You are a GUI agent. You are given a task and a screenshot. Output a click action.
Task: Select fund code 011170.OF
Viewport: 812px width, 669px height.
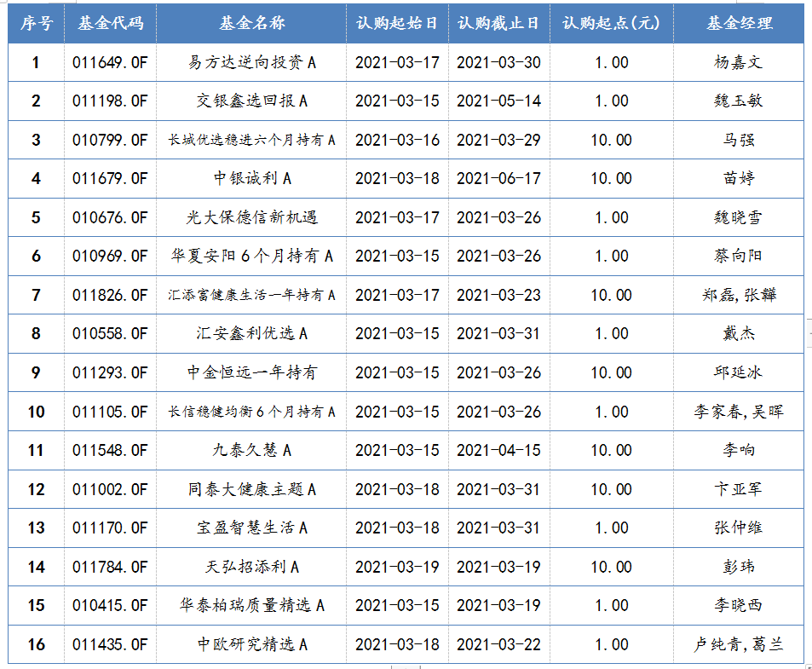click(x=110, y=528)
